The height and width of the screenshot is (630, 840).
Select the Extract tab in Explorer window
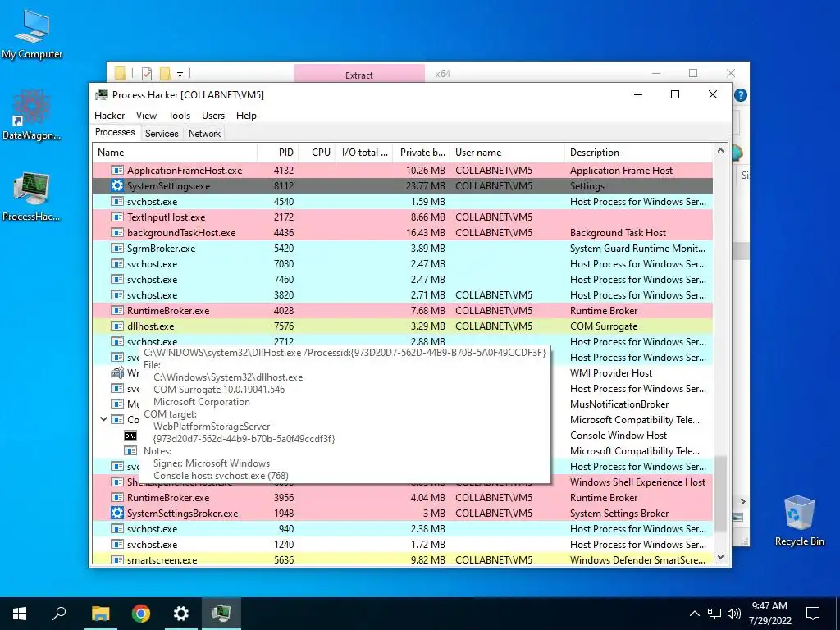359,75
